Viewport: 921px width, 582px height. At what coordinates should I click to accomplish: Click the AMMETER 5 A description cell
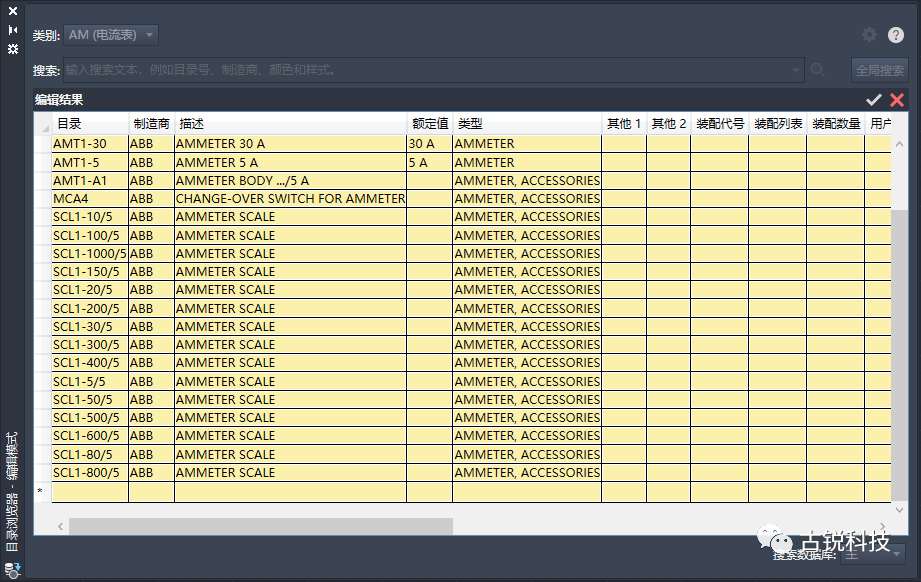(291, 163)
